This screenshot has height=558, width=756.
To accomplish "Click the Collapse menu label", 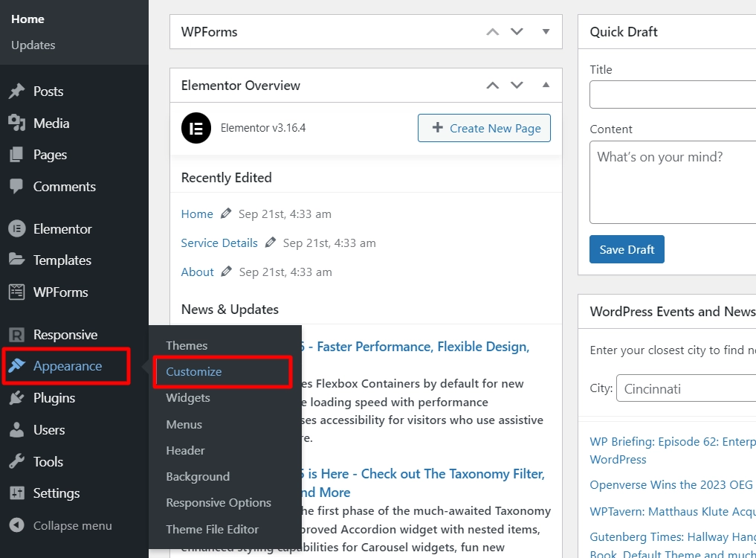I will 72,525.
